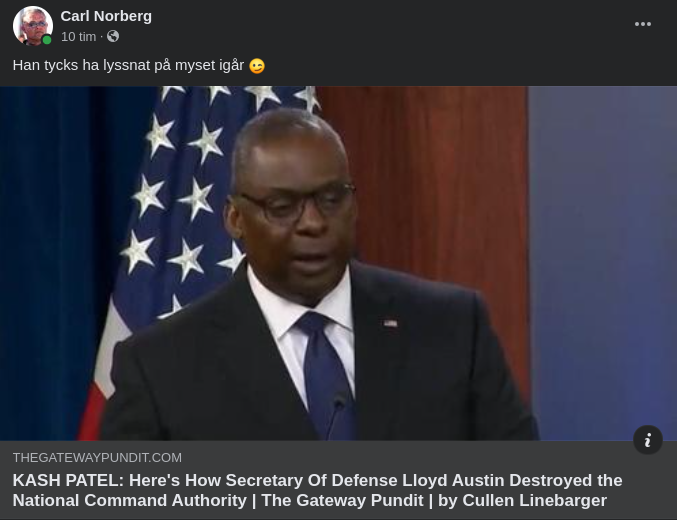Click the blue wall at photo's right edge

(603, 263)
